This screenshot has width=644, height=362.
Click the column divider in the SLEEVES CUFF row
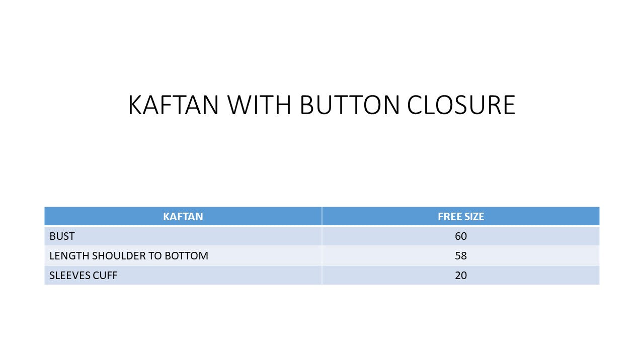[322, 276]
